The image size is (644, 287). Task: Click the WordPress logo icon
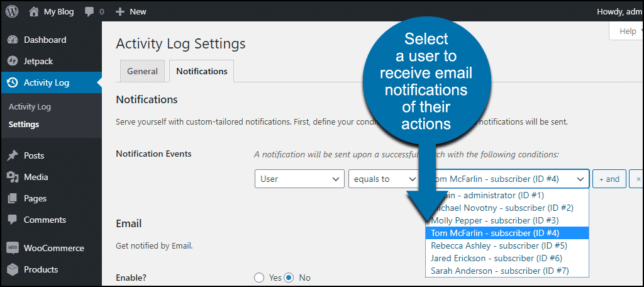(12, 11)
